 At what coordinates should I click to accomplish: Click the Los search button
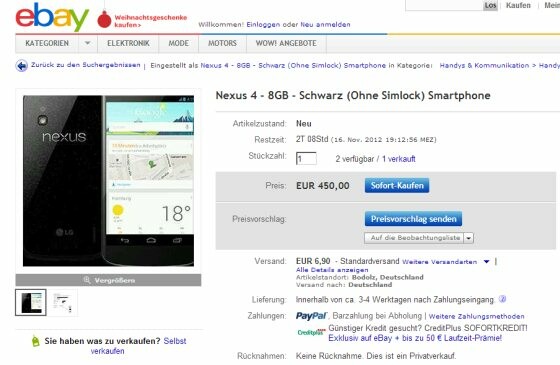point(490,5)
